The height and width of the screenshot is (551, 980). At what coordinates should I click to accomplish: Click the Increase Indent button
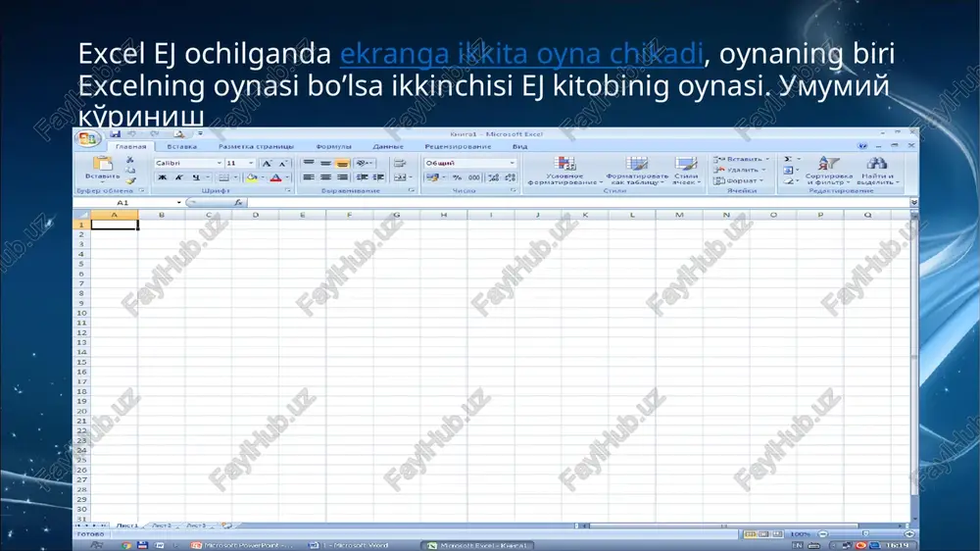[378, 177]
